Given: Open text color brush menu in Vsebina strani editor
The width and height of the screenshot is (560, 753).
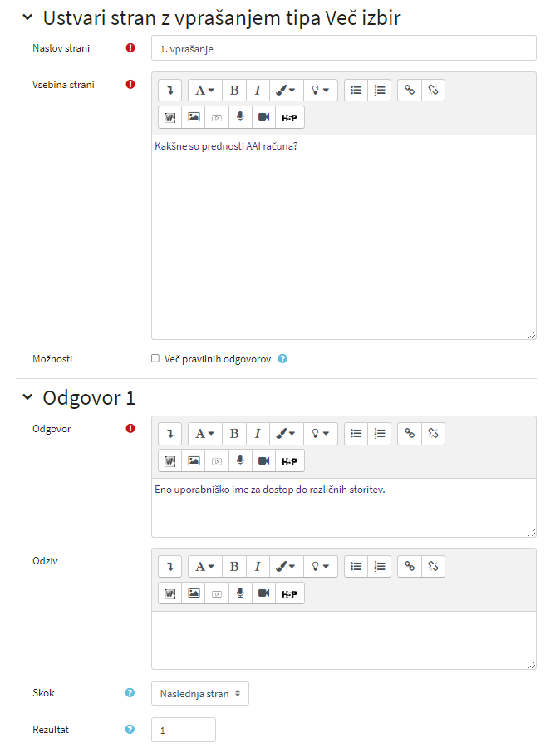Looking at the screenshot, I should coord(287,91).
